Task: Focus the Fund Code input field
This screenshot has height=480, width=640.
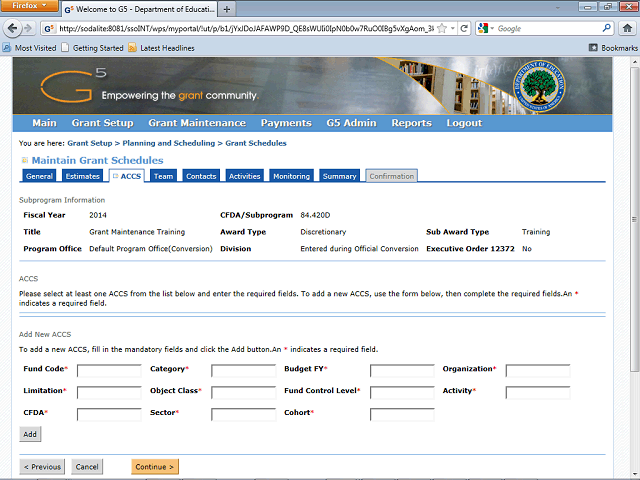Action: [109, 371]
